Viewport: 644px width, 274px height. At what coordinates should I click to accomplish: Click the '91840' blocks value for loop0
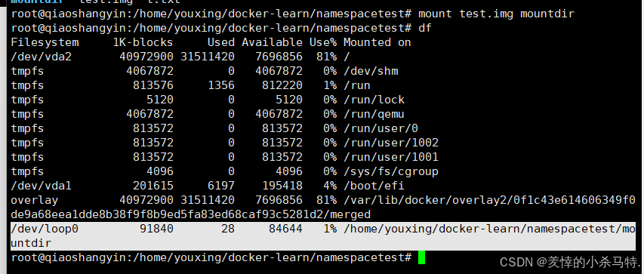(156, 229)
